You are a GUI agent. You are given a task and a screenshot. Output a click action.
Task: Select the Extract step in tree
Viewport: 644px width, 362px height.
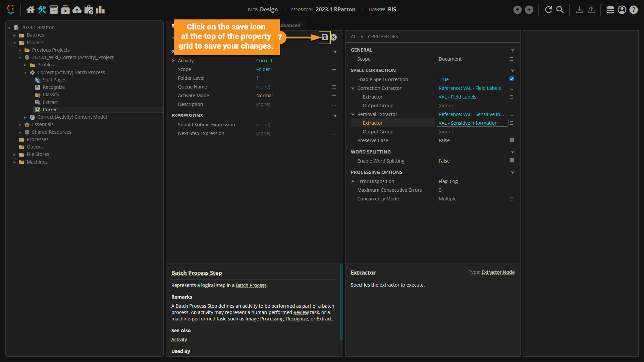click(x=50, y=102)
